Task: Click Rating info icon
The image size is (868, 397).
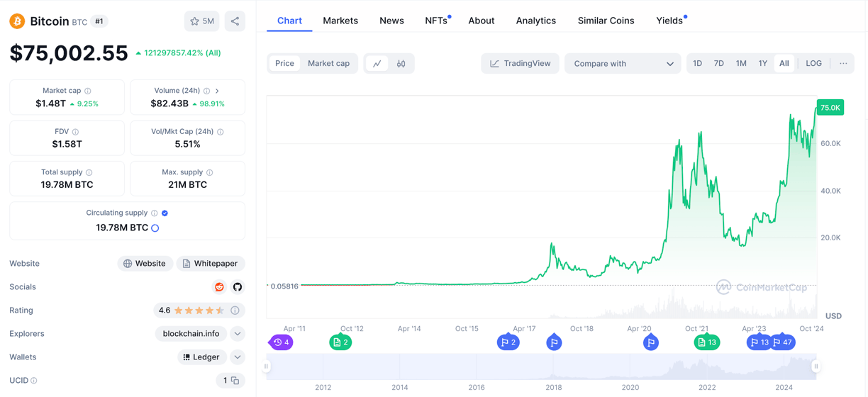Action: [235, 311]
